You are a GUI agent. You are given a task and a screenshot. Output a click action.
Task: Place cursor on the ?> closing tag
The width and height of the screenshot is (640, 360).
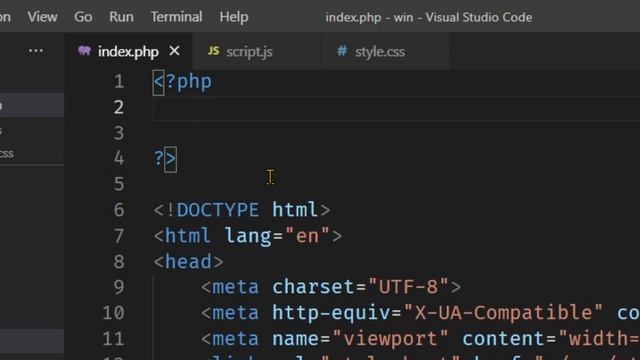pos(165,159)
